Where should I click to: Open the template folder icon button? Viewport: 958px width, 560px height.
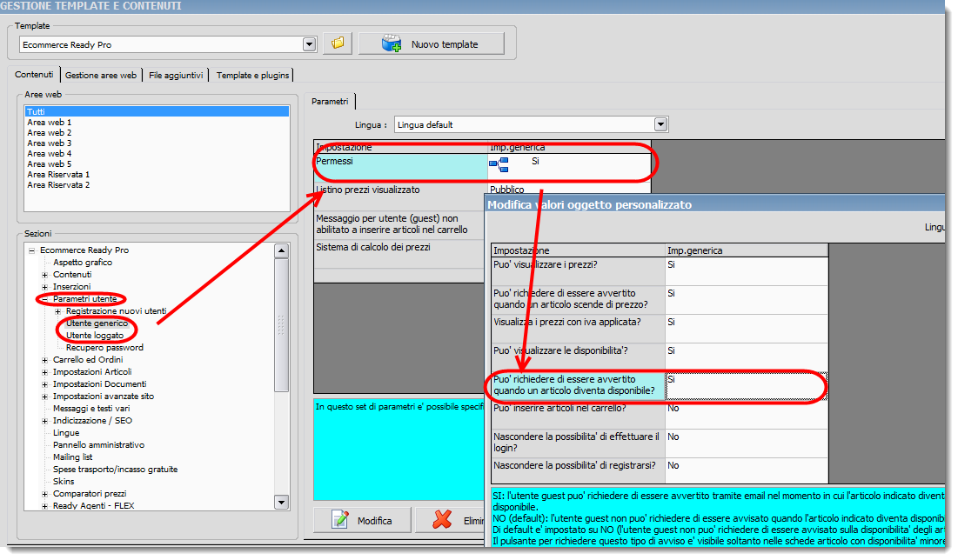pyautogui.click(x=338, y=44)
